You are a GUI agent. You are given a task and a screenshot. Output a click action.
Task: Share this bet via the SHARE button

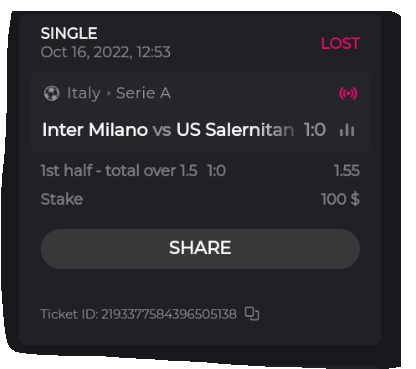point(200,248)
